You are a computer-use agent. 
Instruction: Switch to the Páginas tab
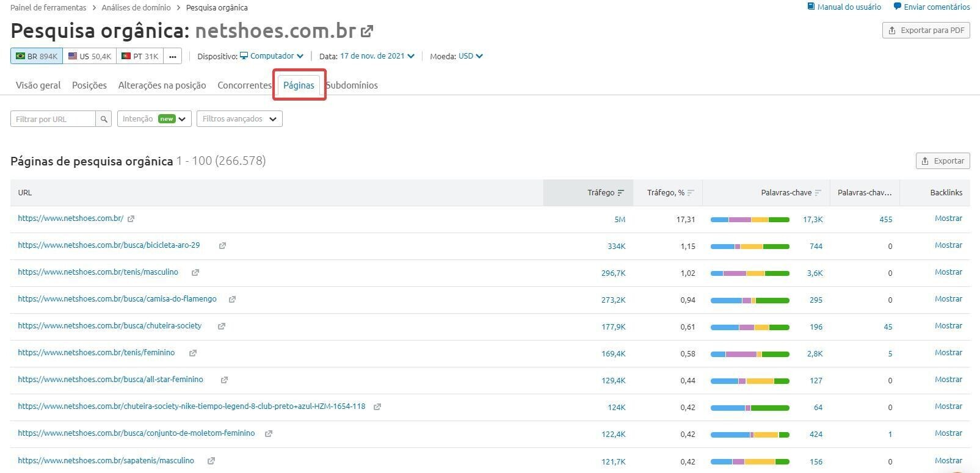point(299,85)
